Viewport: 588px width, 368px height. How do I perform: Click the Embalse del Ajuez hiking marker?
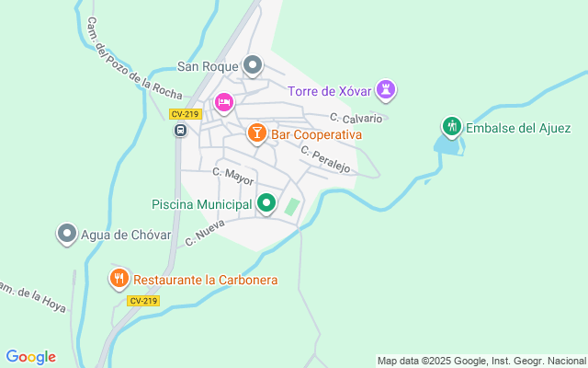(x=452, y=127)
